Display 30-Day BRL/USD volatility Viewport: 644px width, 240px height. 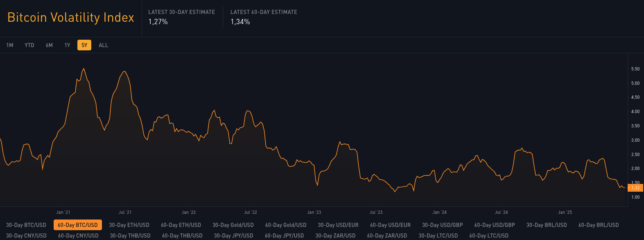547,225
